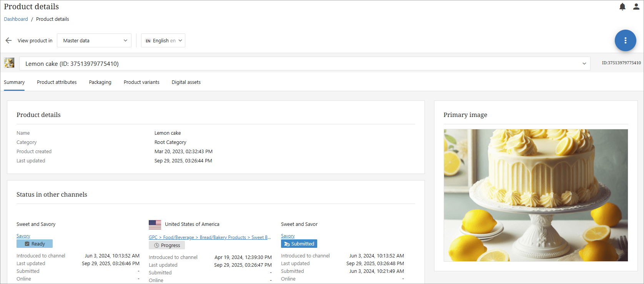The image size is (644, 284).
Task: Open the Product variants tab
Action: coord(141,82)
